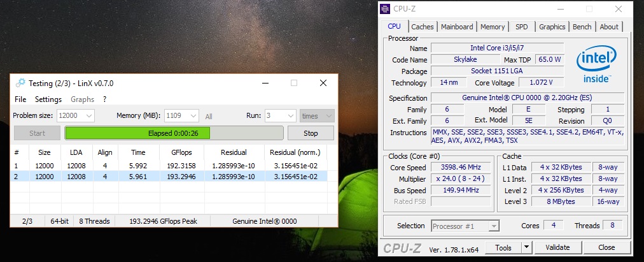Open the About tab in CPU-Z
This screenshot has height=262, width=644.
tap(609, 27)
